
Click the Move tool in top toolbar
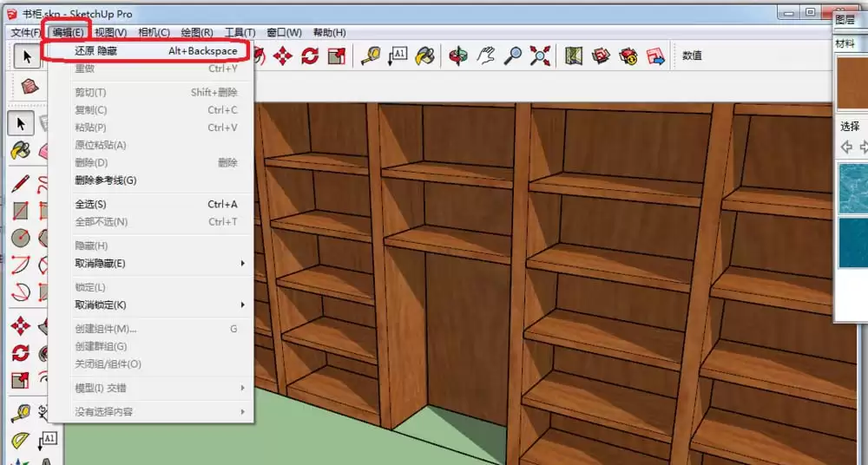click(x=283, y=56)
